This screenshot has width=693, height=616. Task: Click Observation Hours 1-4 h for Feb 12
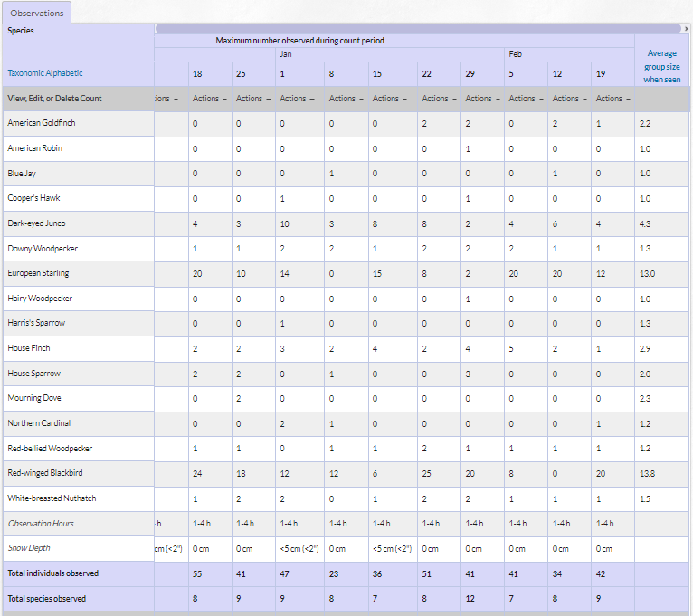click(561, 524)
